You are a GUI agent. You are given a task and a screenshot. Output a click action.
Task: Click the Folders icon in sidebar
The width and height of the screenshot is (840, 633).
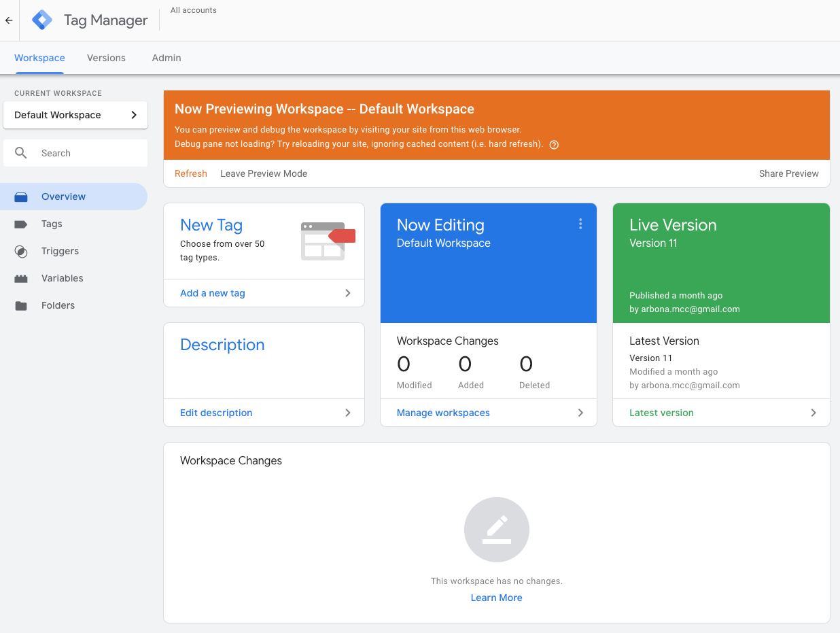point(21,305)
